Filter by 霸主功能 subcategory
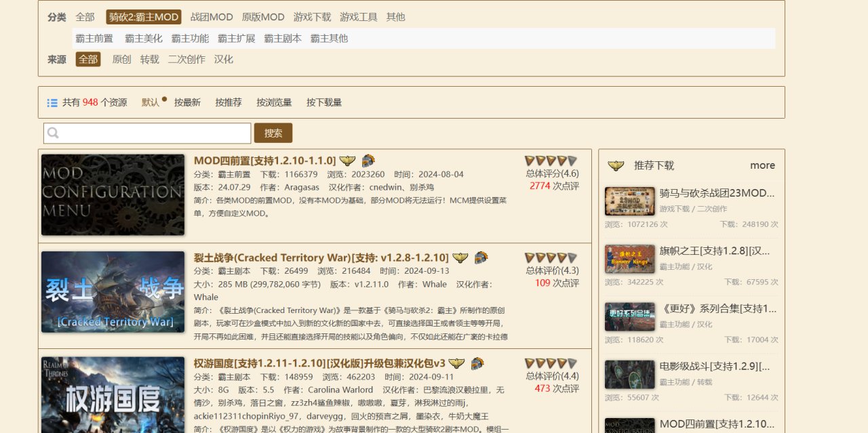The height and width of the screenshot is (433, 868). 190,39
